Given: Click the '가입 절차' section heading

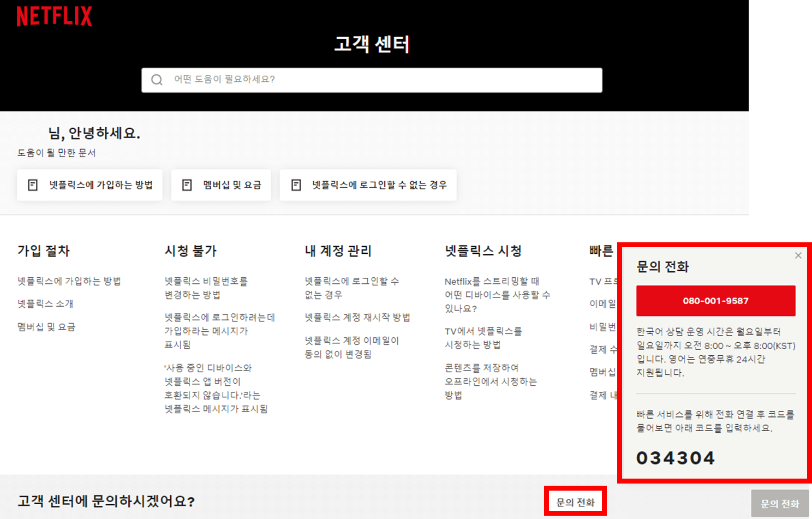Looking at the screenshot, I should click(x=44, y=251).
